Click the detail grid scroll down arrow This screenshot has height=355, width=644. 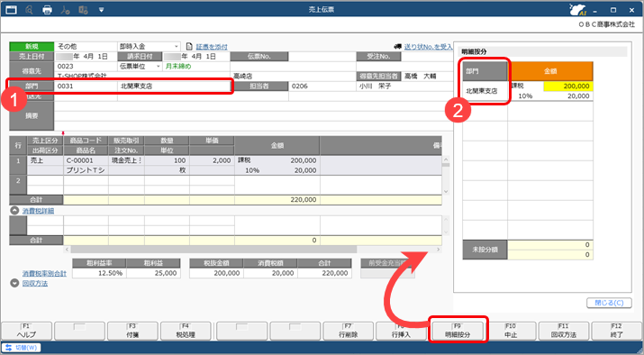(x=446, y=192)
